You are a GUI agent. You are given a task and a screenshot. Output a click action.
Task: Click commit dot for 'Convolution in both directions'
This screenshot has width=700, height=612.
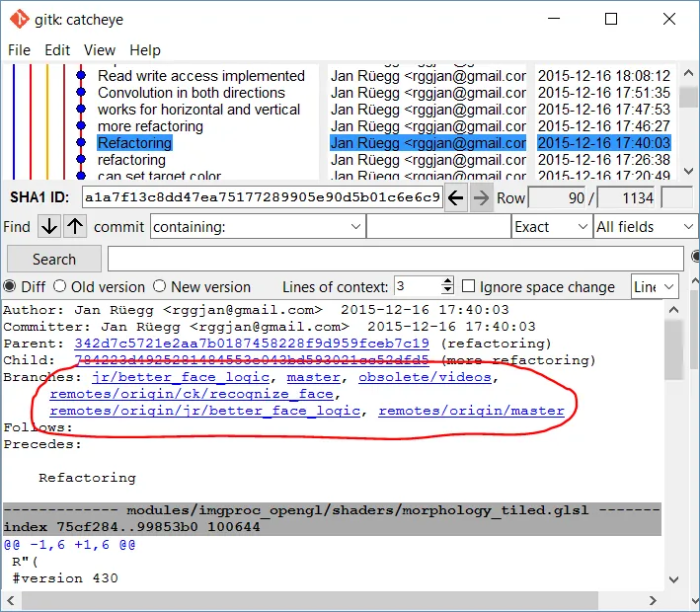click(81, 93)
